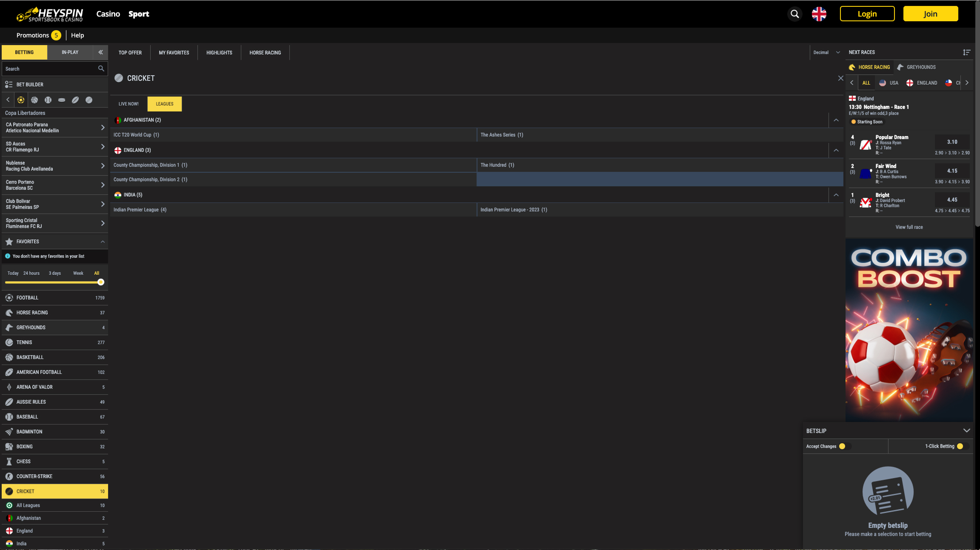Viewport: 980px width, 550px height.
Task: Expand SD Aucas vs CR Flamengo match
Action: pos(55,147)
